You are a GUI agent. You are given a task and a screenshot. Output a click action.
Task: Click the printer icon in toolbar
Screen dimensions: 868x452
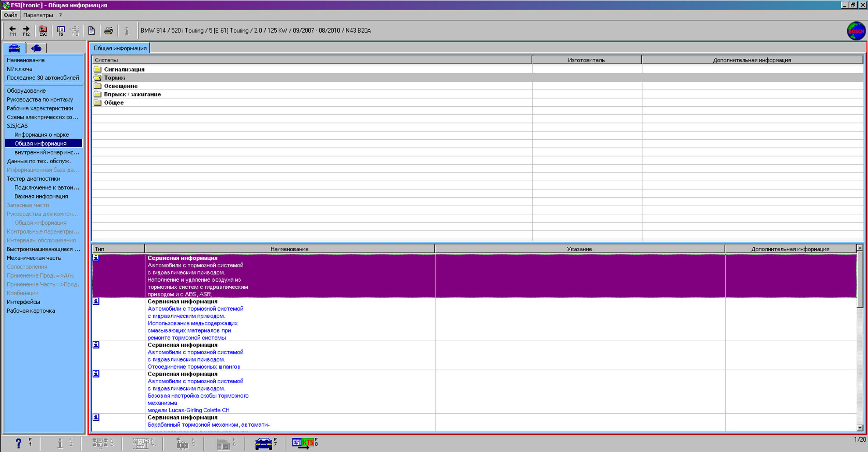tap(108, 31)
